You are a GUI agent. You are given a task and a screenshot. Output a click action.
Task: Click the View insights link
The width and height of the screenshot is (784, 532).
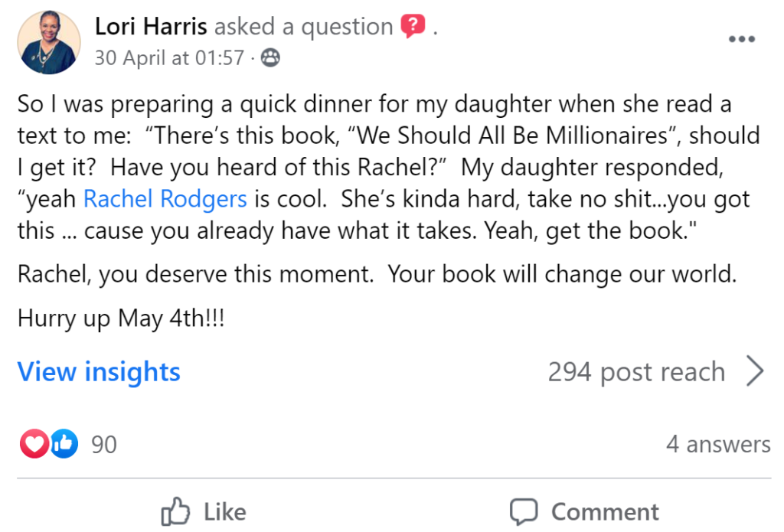tap(99, 372)
